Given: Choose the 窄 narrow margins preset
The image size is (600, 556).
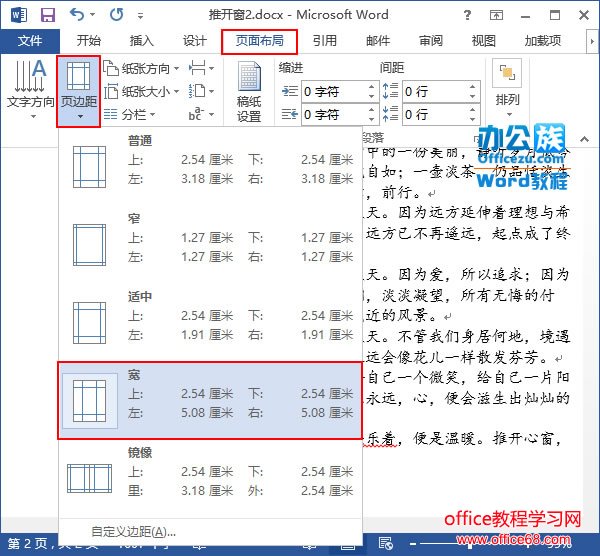Looking at the screenshot, I should 210,244.
